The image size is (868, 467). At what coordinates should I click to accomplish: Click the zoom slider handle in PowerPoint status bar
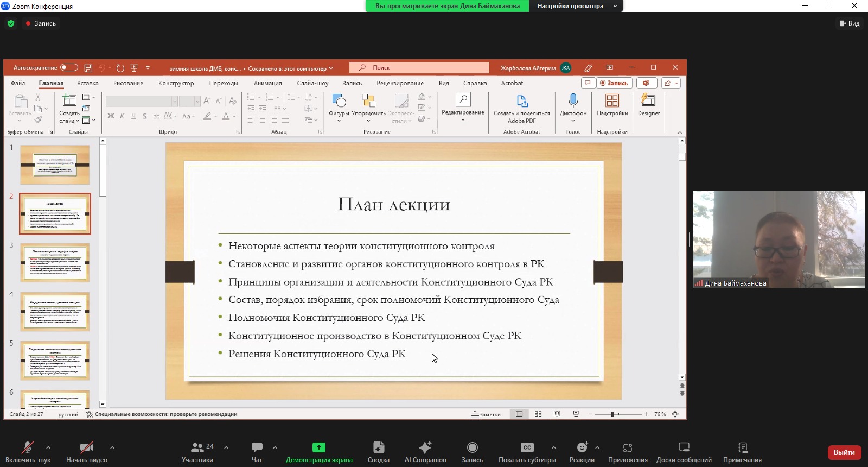pos(612,414)
